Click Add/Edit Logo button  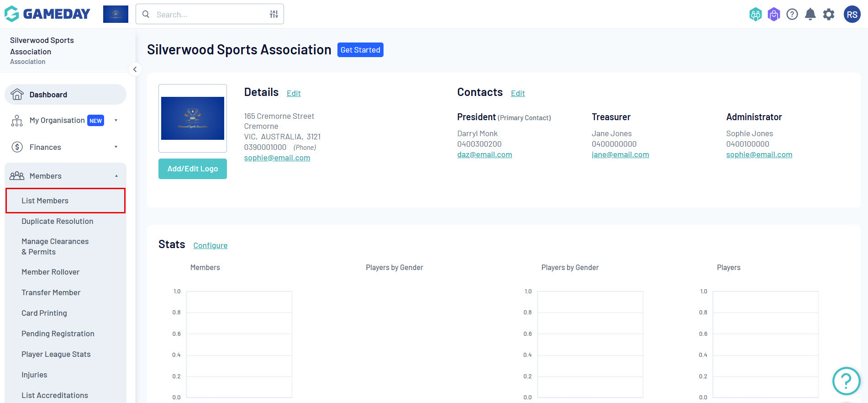pos(193,169)
